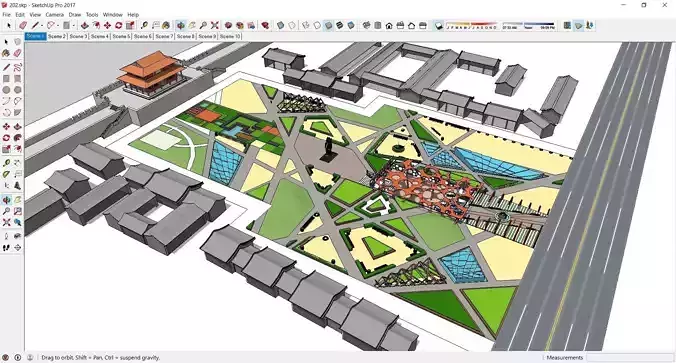676x363 pixels.
Task: Select the Circle tool in left palette
Action: [6, 90]
